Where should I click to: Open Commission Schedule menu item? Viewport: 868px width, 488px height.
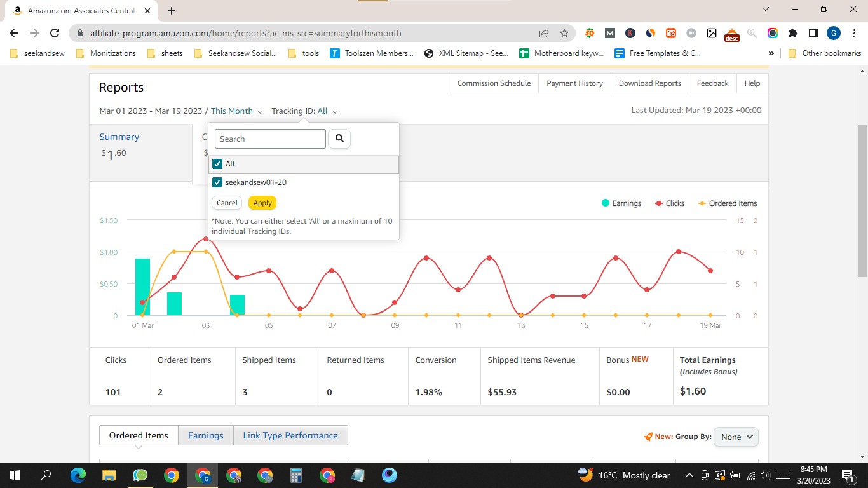(494, 83)
